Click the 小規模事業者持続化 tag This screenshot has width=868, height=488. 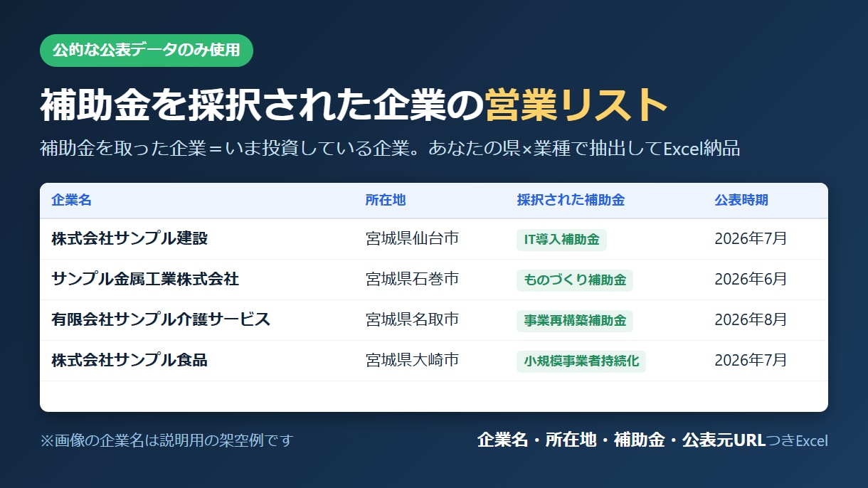[x=581, y=361]
